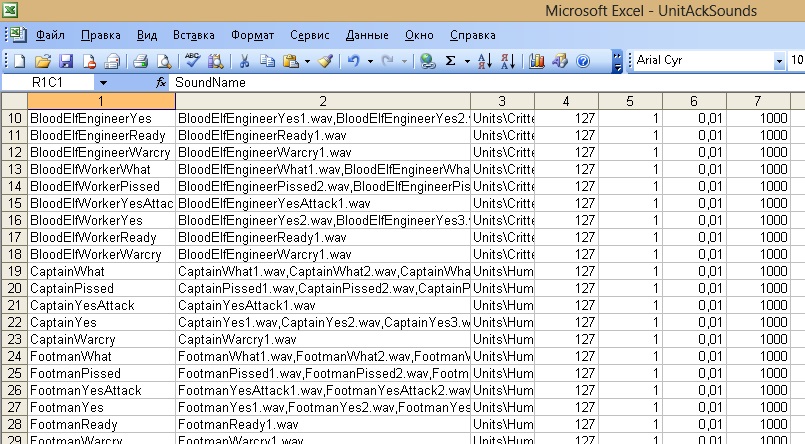Open the Правка menu
The width and height of the screenshot is (805, 444).
click(x=101, y=35)
